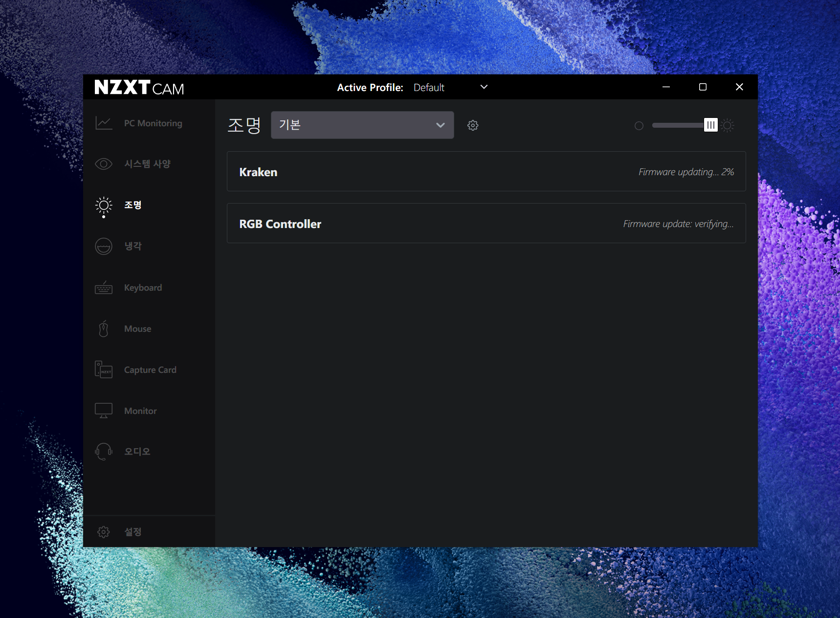Click the NZXT CAM logo
The width and height of the screenshot is (840, 618).
(139, 88)
